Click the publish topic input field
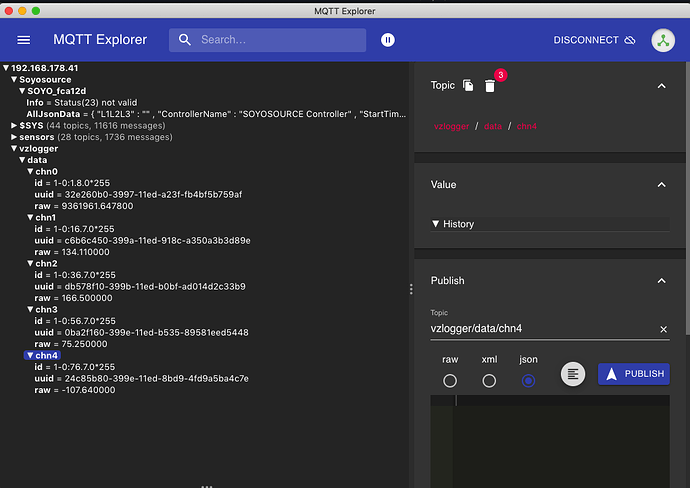This screenshot has width=690, height=488. point(543,329)
